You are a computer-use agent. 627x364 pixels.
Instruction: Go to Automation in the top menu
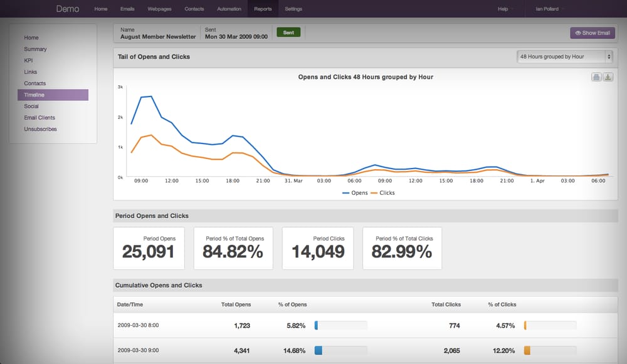pos(229,9)
